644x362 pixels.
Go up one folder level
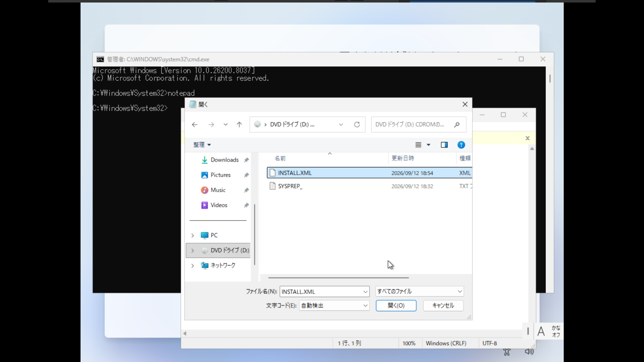[x=239, y=125]
